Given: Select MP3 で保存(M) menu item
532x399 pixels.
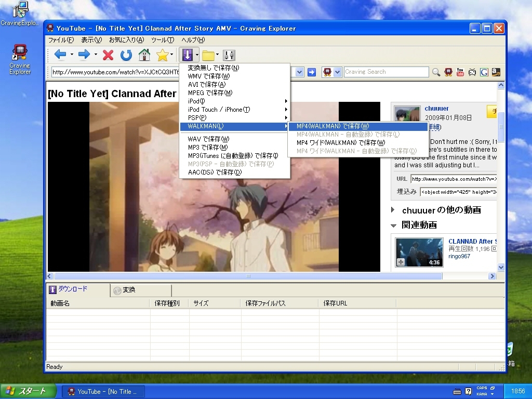Looking at the screenshot, I should tap(234, 148).
